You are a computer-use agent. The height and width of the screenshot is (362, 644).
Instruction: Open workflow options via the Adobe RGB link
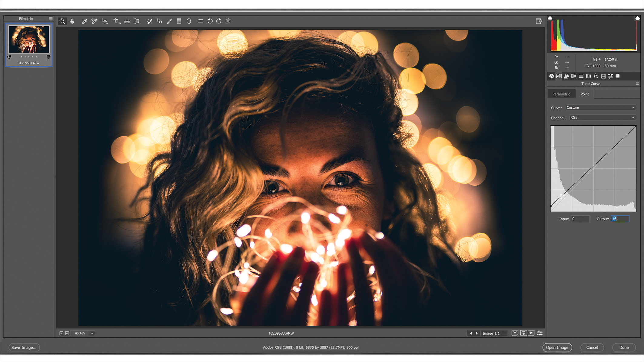(x=311, y=347)
